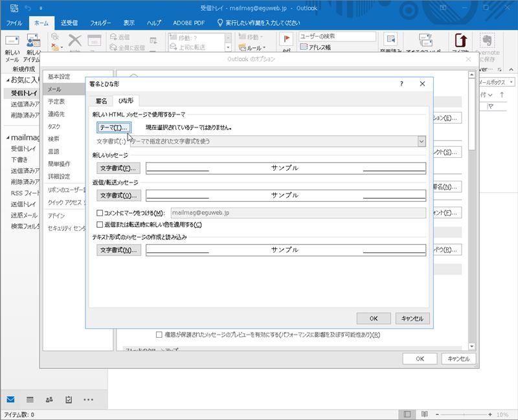Image resolution: width=518 pixels, height=420 pixels.
Task: Open the ファイル ribbon tab
Action: coord(14,23)
